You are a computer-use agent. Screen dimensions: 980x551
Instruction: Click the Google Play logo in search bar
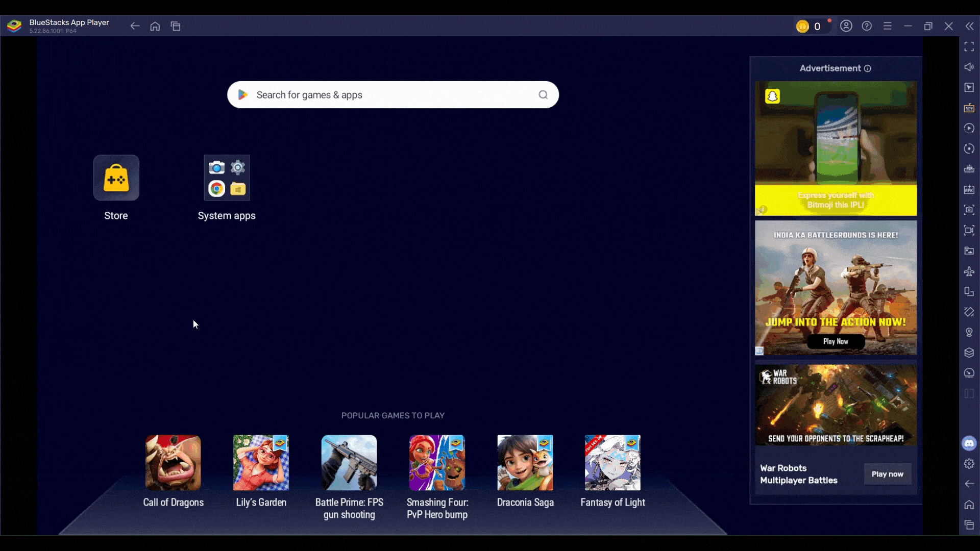tap(243, 95)
